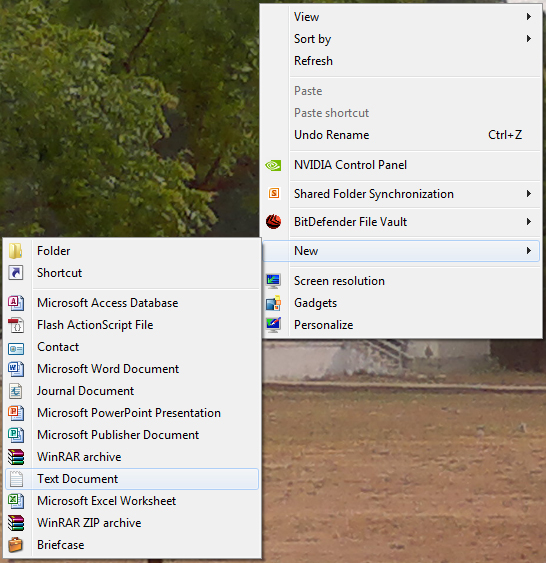546x563 pixels.
Task: Click the Personalize monitor icon
Action: 273,325
